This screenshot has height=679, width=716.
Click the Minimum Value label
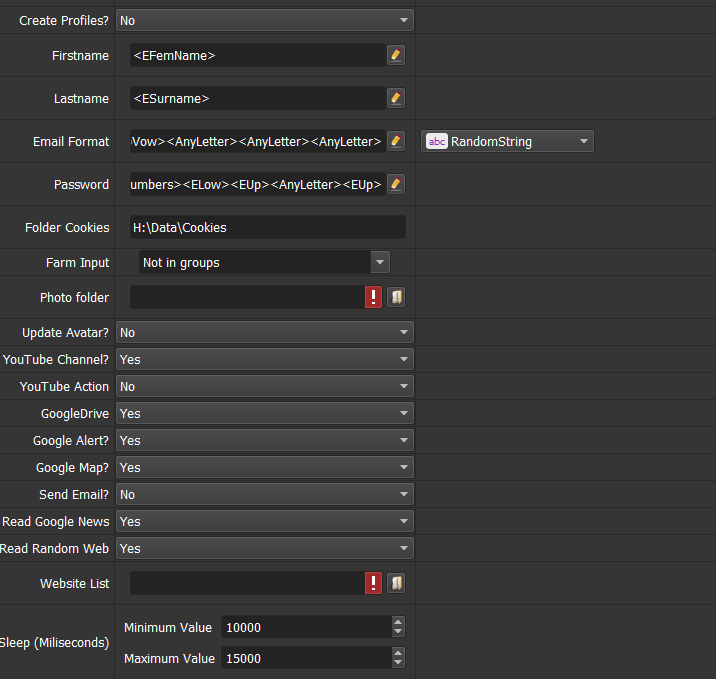(168, 627)
